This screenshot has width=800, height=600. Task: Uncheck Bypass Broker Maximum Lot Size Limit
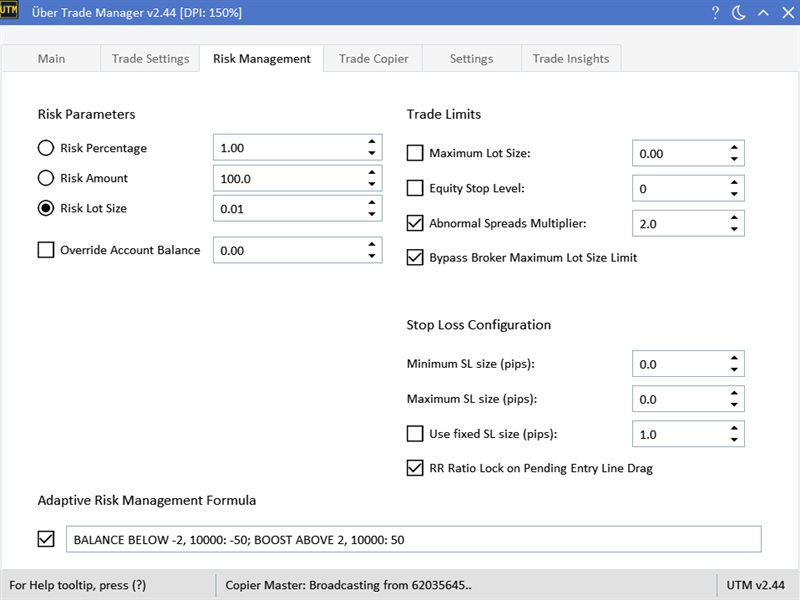(415, 258)
